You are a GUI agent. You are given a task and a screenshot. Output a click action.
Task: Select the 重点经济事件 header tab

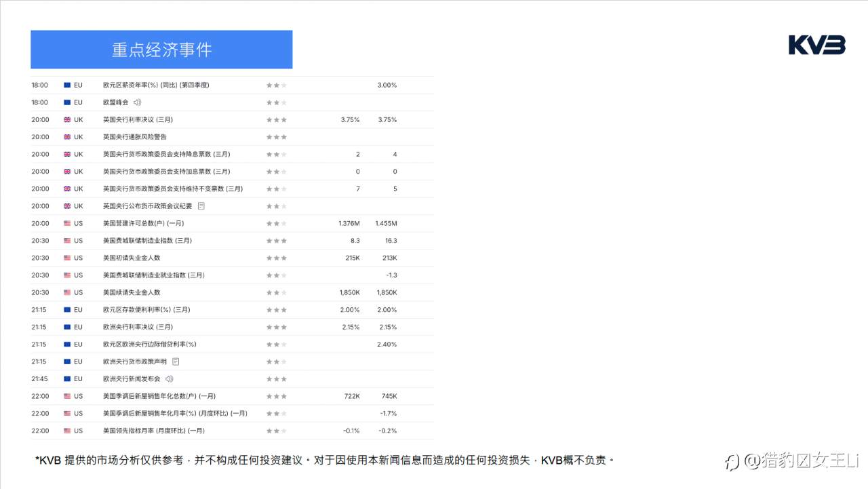click(161, 49)
